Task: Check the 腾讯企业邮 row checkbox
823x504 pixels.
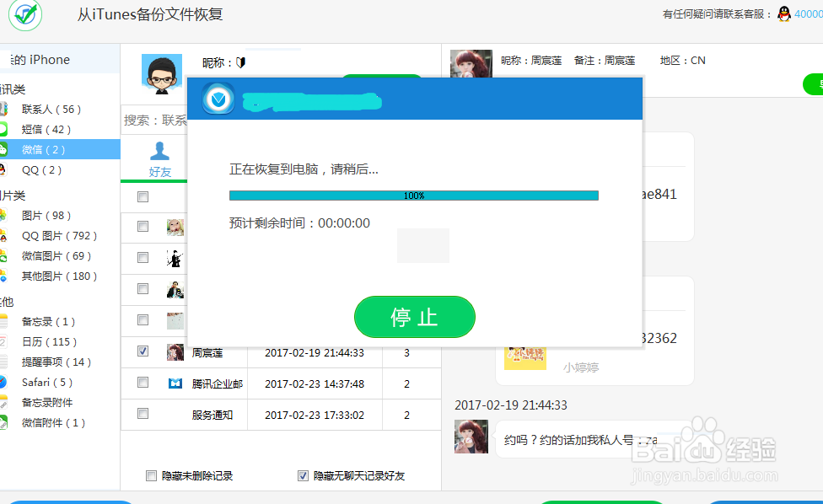Action: [x=143, y=383]
